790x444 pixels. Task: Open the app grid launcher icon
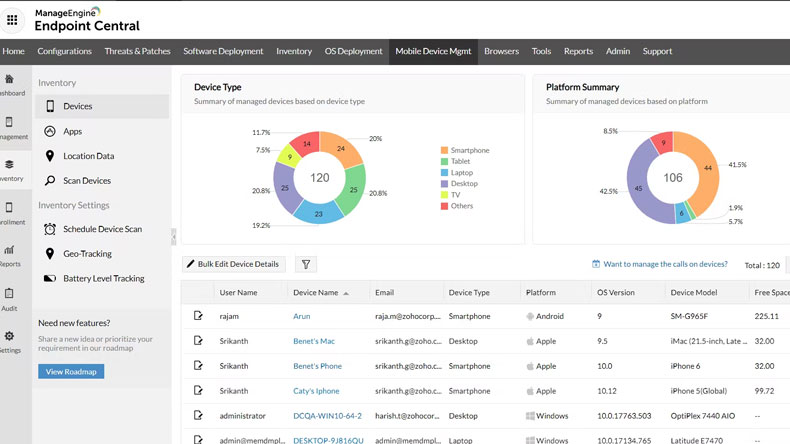click(12, 19)
